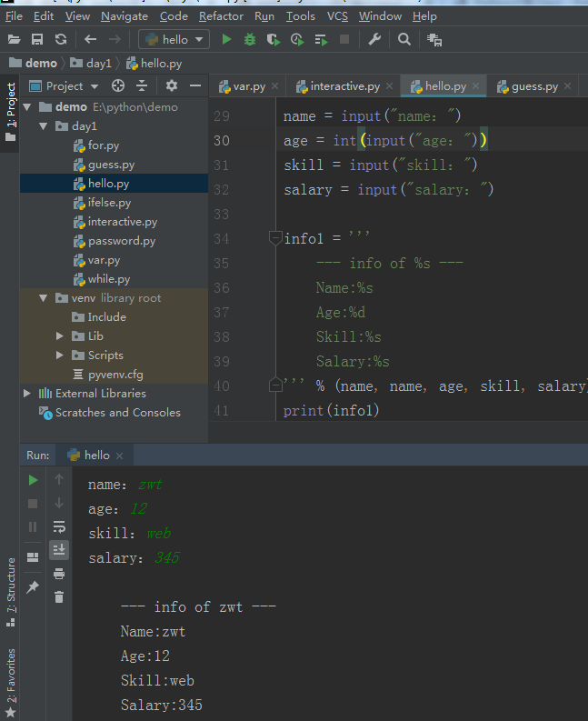Open the Refactor menu

point(221,16)
